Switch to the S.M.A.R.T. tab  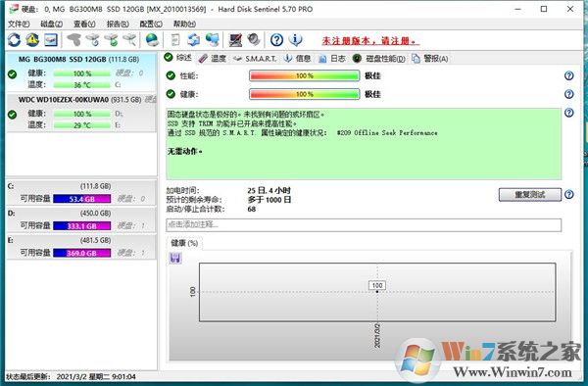tap(255, 59)
